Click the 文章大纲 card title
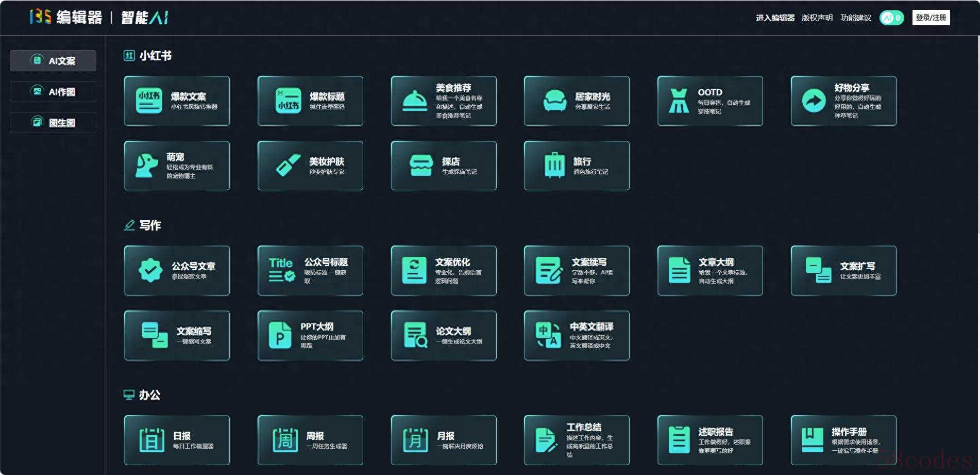980x475 pixels. (x=716, y=262)
